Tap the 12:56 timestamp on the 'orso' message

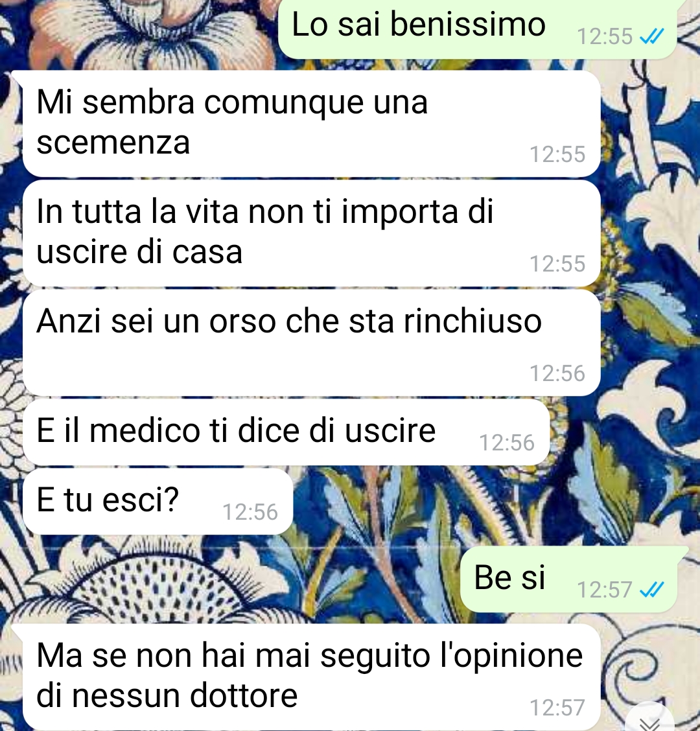557,373
